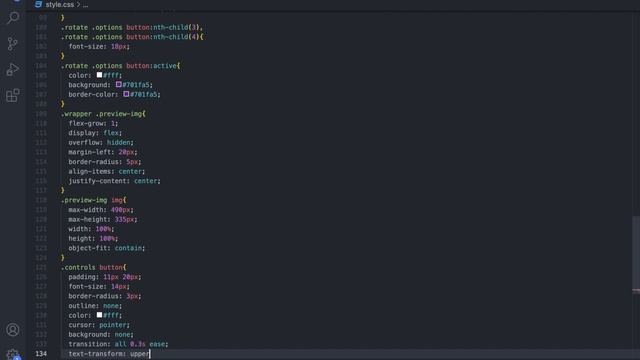The width and height of the screenshot is (640, 360).
Task: Open the breadcrumb ellipsis symbol list
Action: (85, 5)
